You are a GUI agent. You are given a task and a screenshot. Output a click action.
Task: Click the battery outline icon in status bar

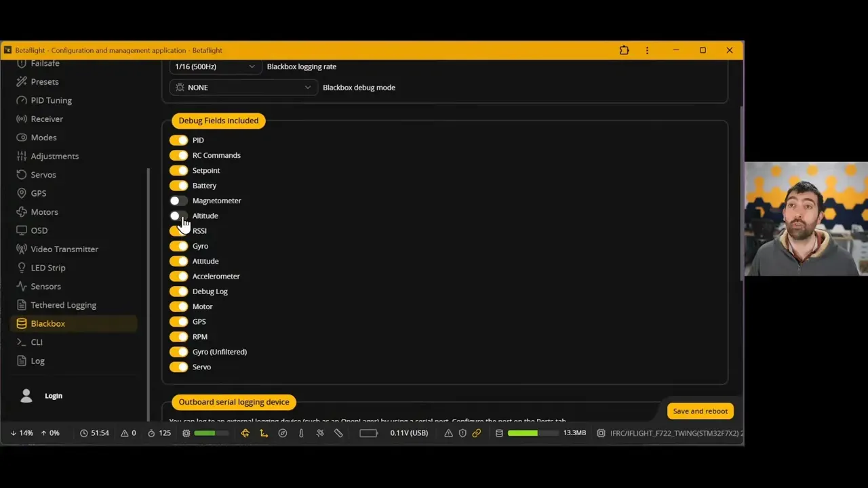[368, 433]
